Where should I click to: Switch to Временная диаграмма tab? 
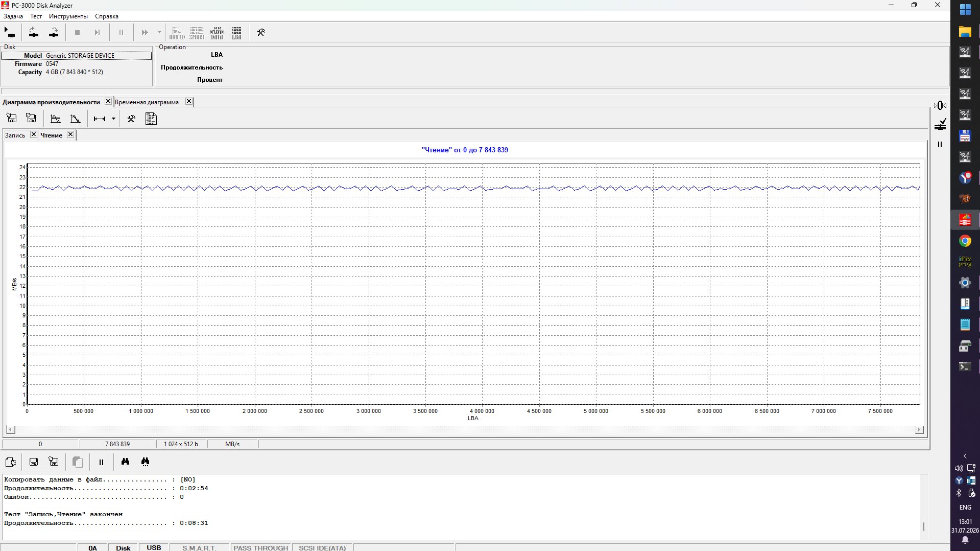[147, 102]
